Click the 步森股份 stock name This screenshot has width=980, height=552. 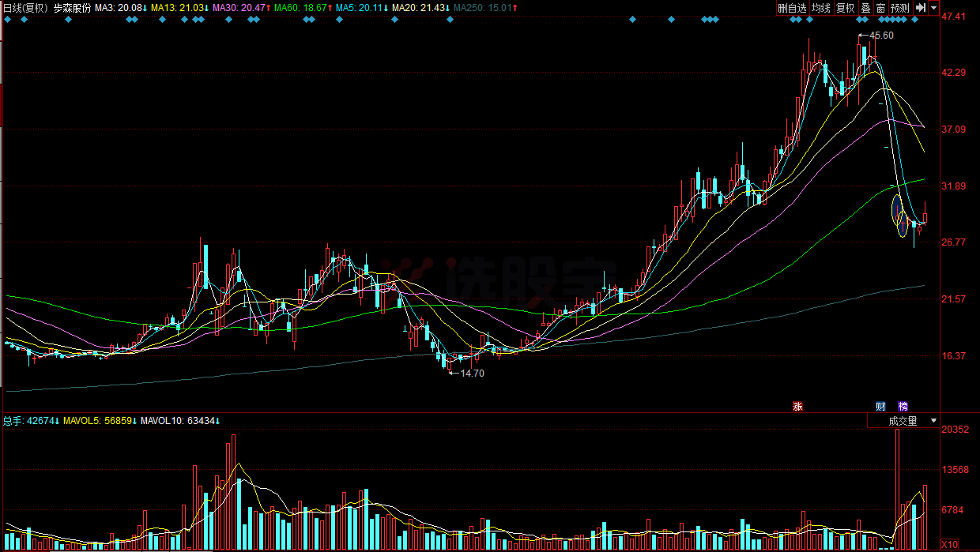[x=73, y=8]
